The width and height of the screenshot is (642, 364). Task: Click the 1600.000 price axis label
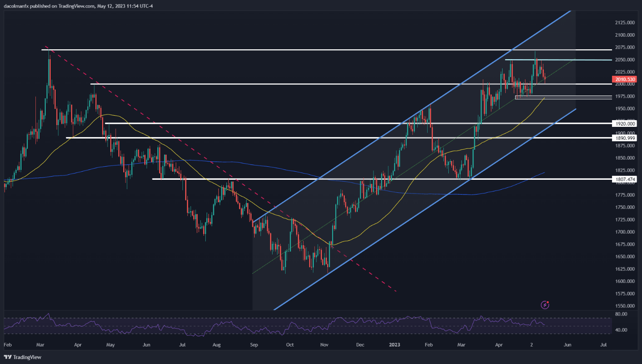[626, 282]
